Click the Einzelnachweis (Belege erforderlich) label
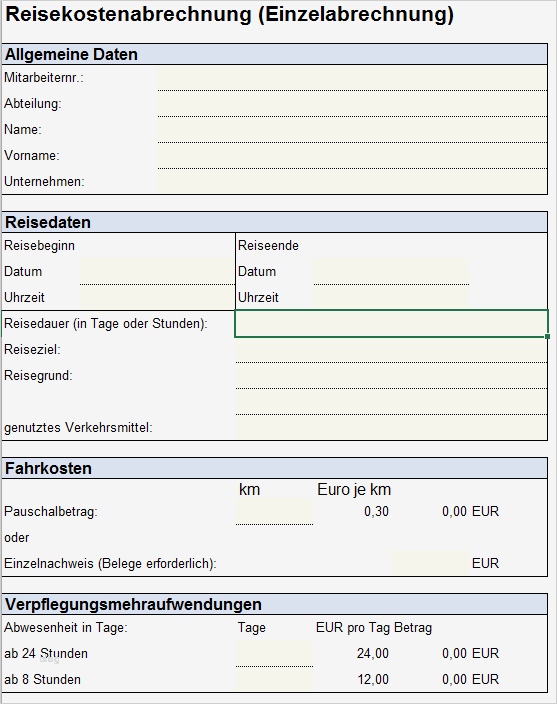Screen dimensions: 557x704 (110, 563)
